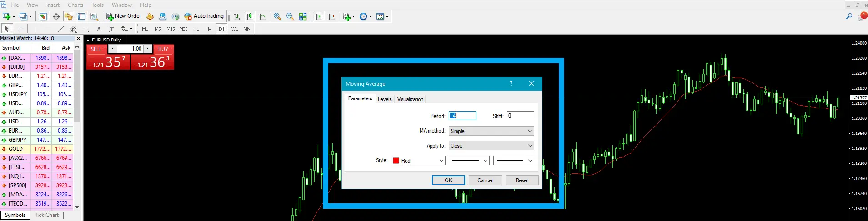Select the Fibonacci retracement tool
This screenshot has height=221, width=868.
pos(86,29)
